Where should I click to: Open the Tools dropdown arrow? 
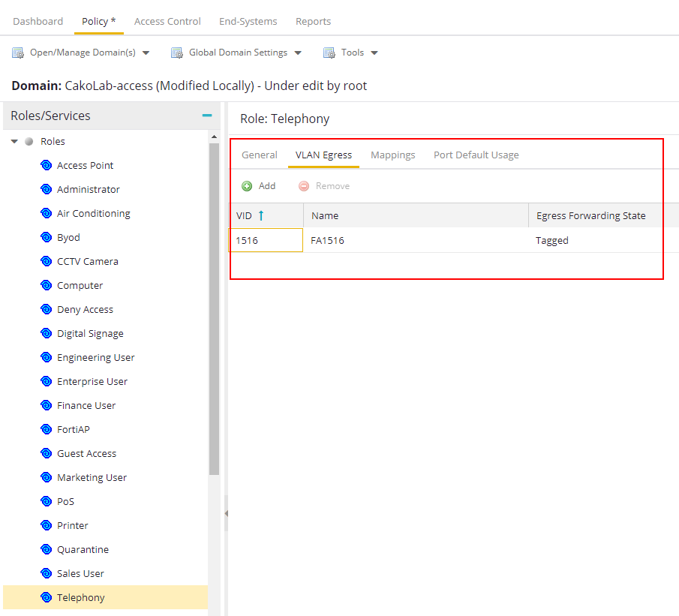pyautogui.click(x=374, y=53)
